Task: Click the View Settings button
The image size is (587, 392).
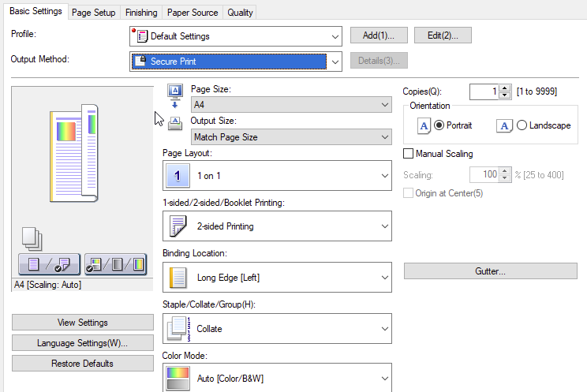Action: coord(83,323)
